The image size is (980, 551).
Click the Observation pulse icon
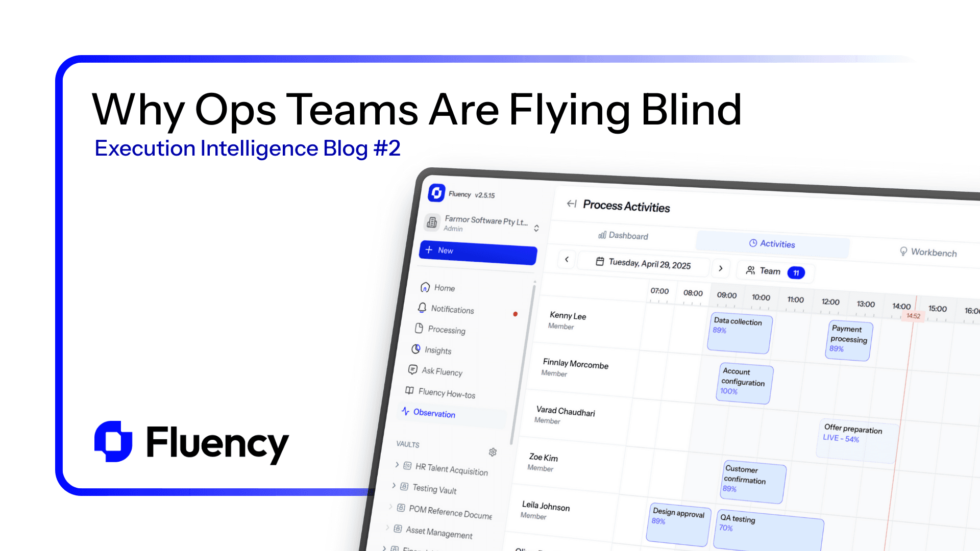tap(405, 411)
